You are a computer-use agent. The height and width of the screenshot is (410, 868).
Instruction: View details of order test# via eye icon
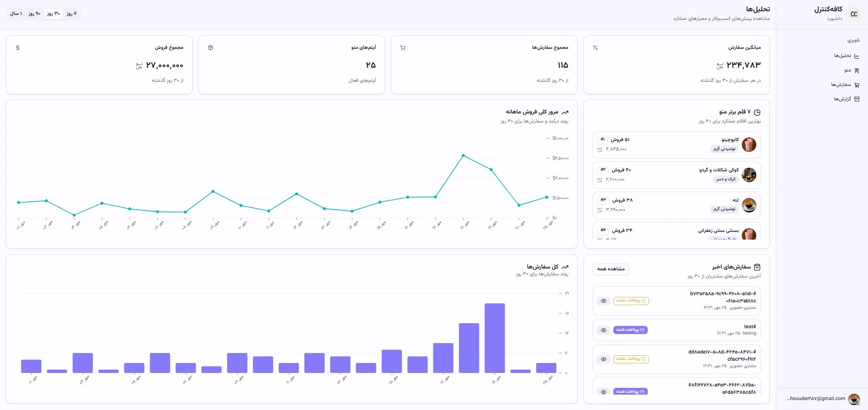click(x=603, y=330)
